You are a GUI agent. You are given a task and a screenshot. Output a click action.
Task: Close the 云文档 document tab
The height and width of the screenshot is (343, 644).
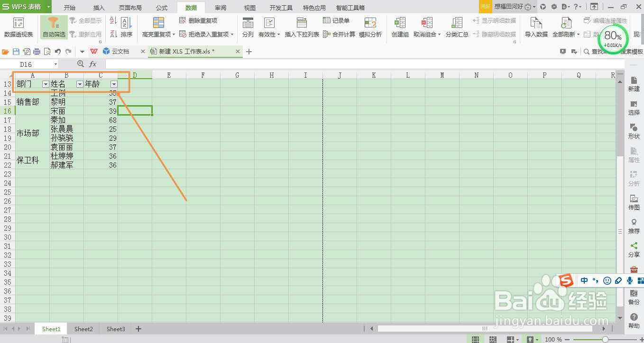click(x=143, y=52)
